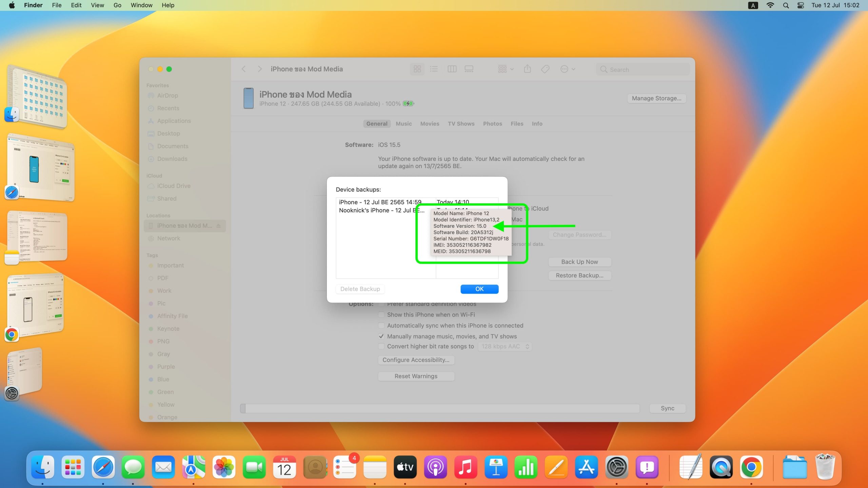Switch to list view icon

tap(434, 69)
